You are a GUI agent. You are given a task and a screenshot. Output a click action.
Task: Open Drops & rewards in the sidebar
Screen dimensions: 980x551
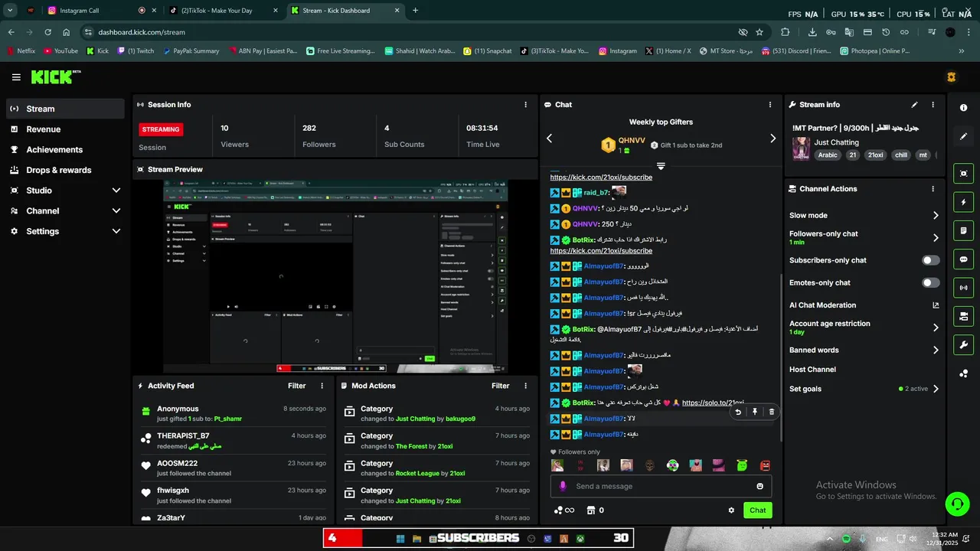[65, 170]
